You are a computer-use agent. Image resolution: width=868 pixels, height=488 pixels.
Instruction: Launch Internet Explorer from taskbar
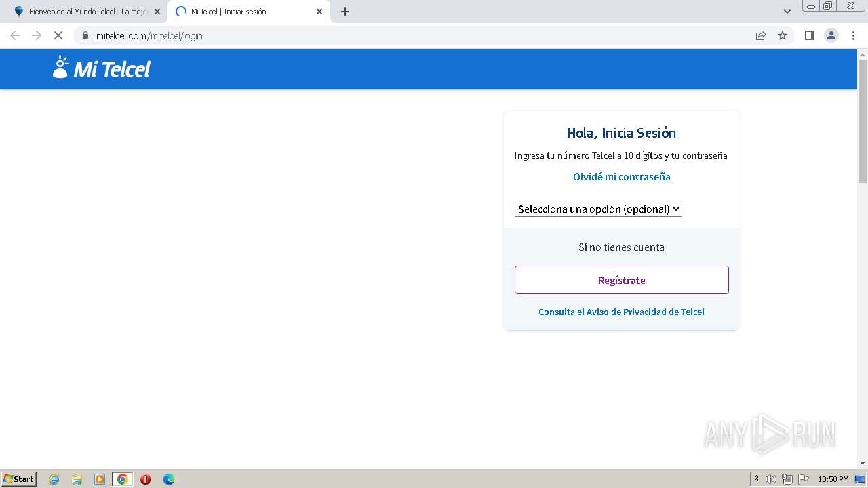point(54,479)
